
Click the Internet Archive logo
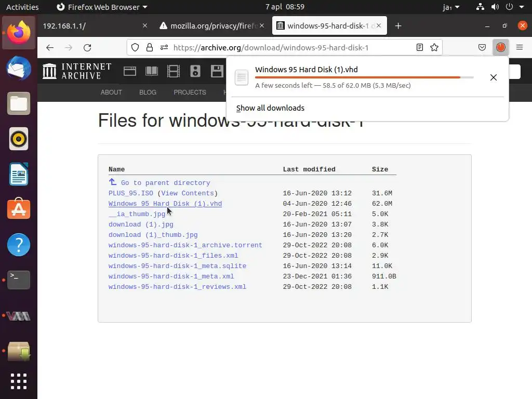pyautogui.click(x=77, y=71)
